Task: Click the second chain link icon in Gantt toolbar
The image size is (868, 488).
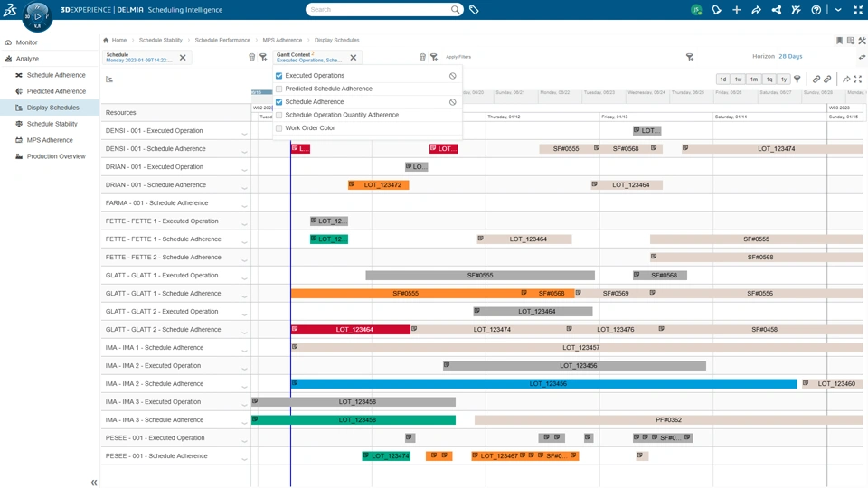Action: (827, 80)
